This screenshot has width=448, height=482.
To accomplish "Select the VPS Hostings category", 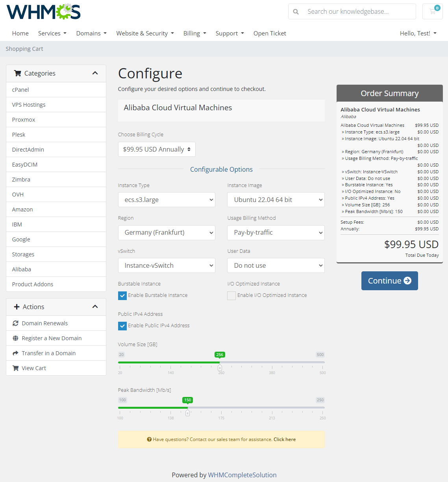I will [x=56, y=105].
